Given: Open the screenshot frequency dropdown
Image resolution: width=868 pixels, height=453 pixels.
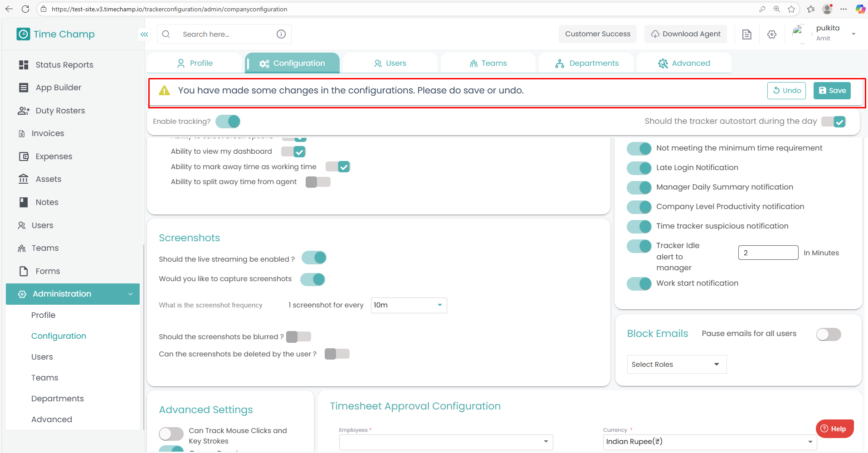Looking at the screenshot, I should click(409, 305).
